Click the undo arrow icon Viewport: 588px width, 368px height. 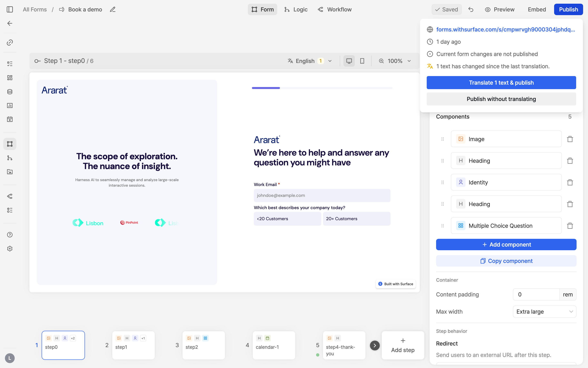click(x=471, y=9)
